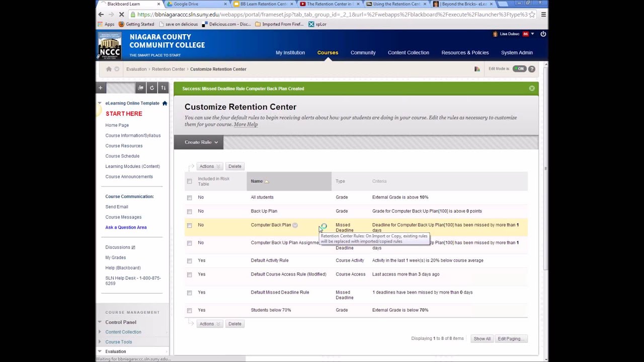The width and height of the screenshot is (644, 362).
Task: Open the Computer Back Plan context menu chevron
Action: click(x=295, y=225)
